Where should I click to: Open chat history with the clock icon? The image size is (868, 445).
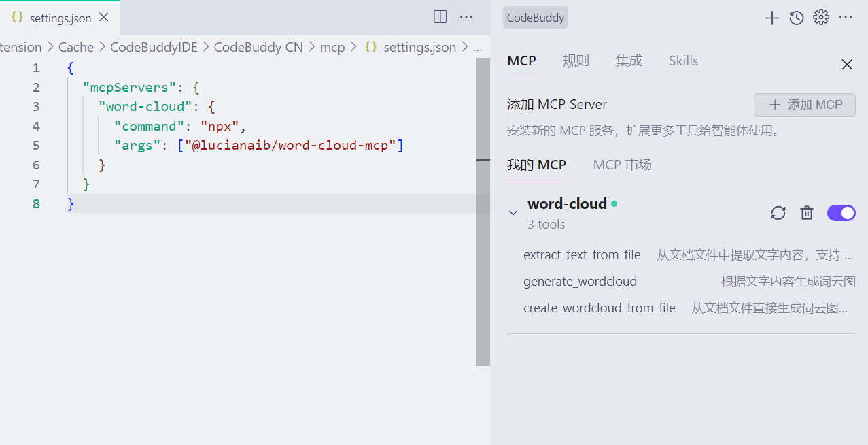coord(796,18)
